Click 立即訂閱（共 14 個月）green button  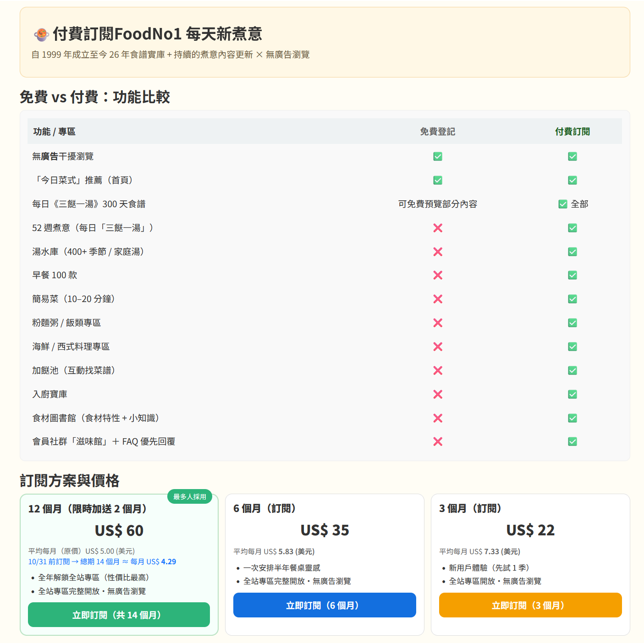pyautogui.click(x=119, y=615)
